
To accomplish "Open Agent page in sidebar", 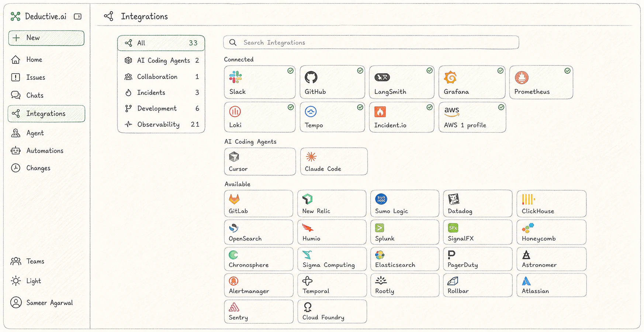I will 46,133.
